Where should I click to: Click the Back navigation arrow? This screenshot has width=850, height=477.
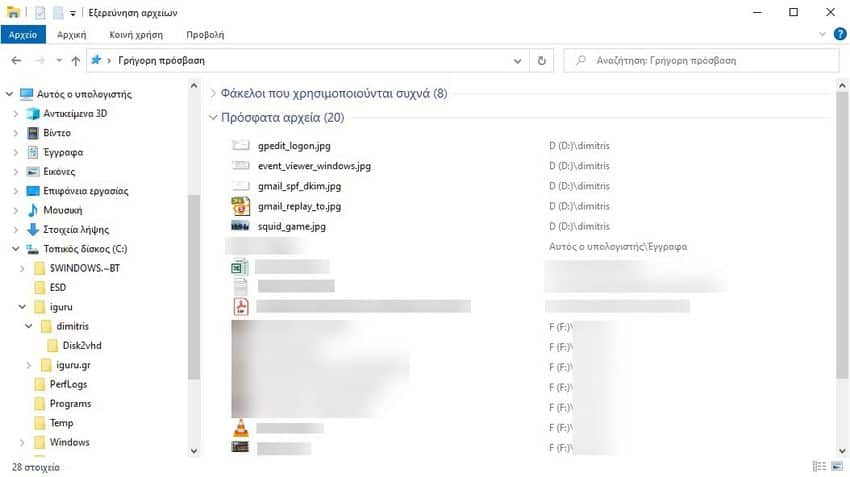coord(16,61)
